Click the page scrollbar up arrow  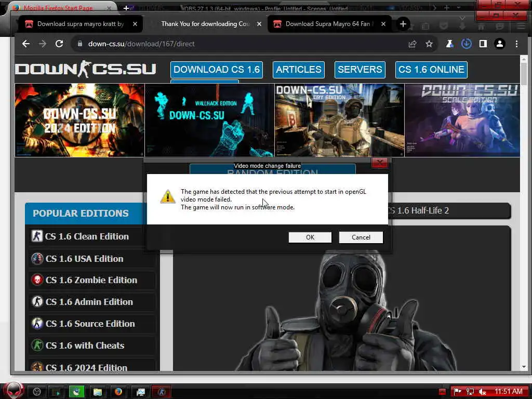click(524, 59)
